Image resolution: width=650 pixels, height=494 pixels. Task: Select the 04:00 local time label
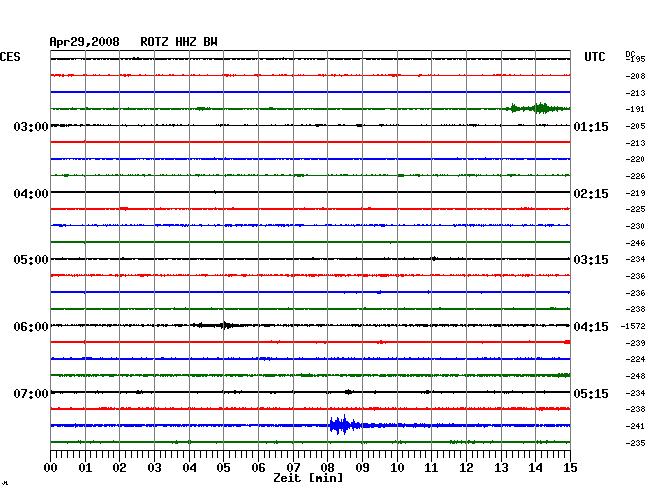[x=31, y=194]
